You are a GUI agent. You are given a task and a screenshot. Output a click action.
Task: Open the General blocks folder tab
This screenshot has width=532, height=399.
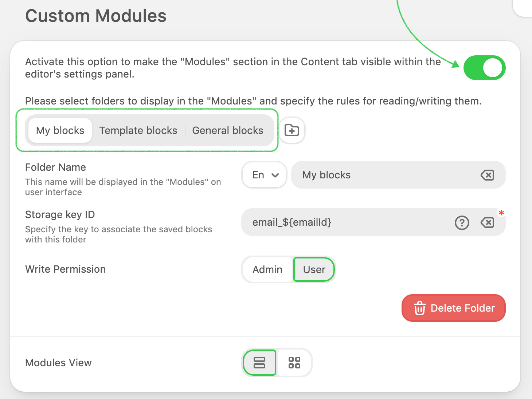pyautogui.click(x=228, y=130)
